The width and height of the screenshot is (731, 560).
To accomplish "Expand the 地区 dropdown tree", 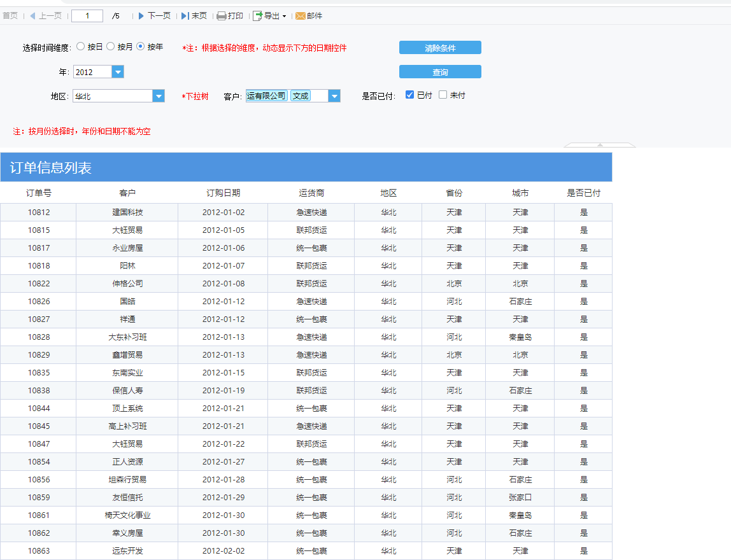I will [x=159, y=96].
